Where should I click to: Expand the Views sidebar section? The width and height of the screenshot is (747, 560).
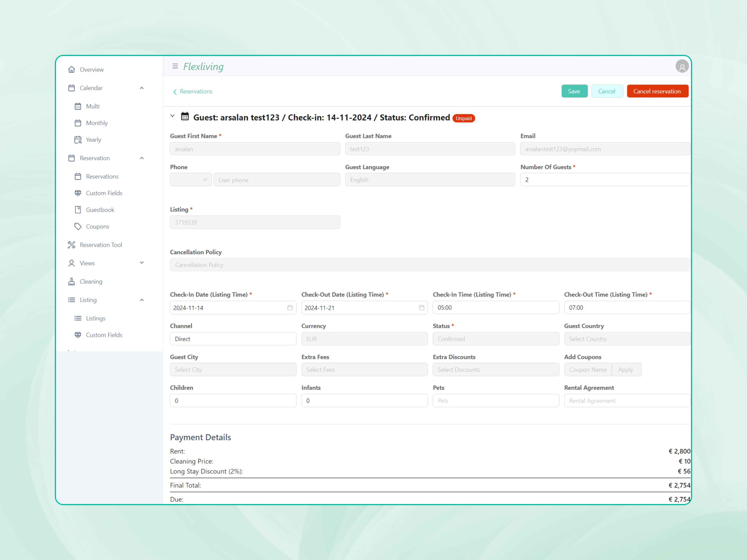[142, 263]
